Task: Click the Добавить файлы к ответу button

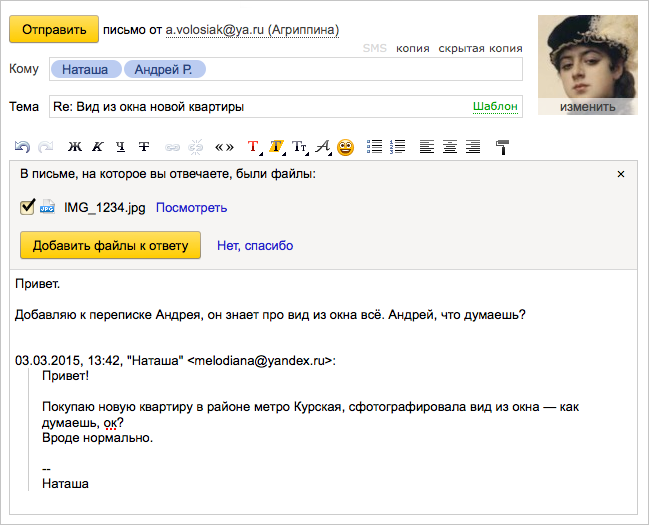Action: pyautogui.click(x=111, y=245)
